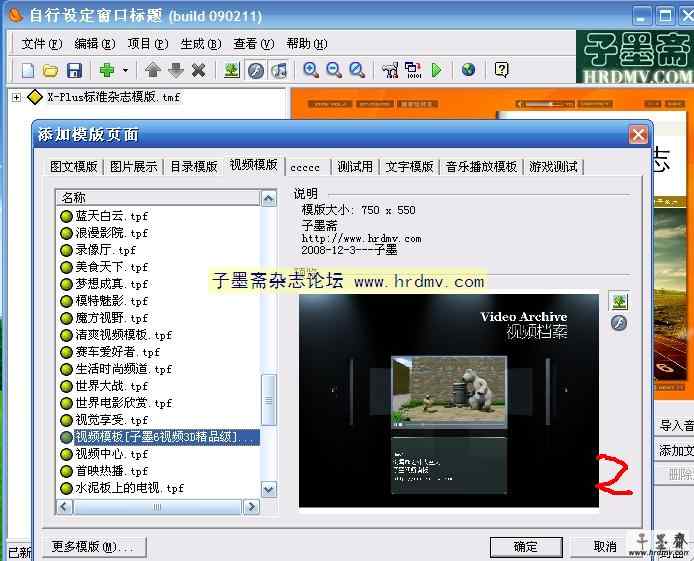Click the New file toolbar icon

[x=28, y=70]
